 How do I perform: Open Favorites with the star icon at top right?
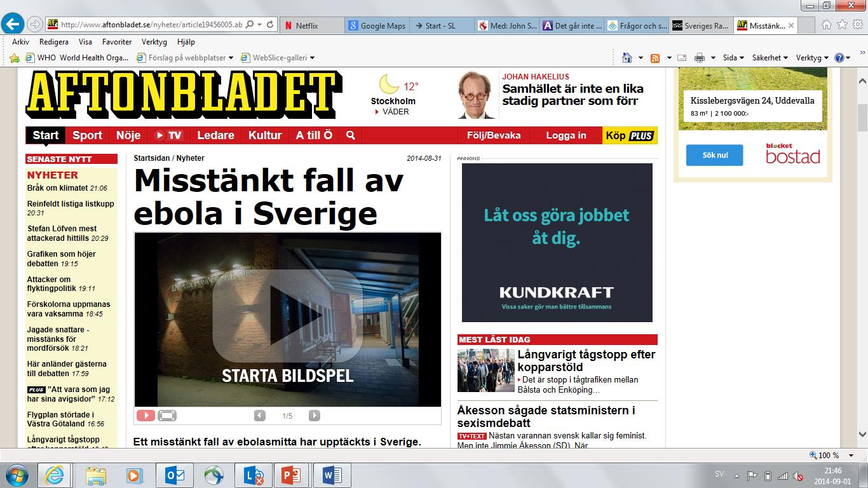coord(842,25)
